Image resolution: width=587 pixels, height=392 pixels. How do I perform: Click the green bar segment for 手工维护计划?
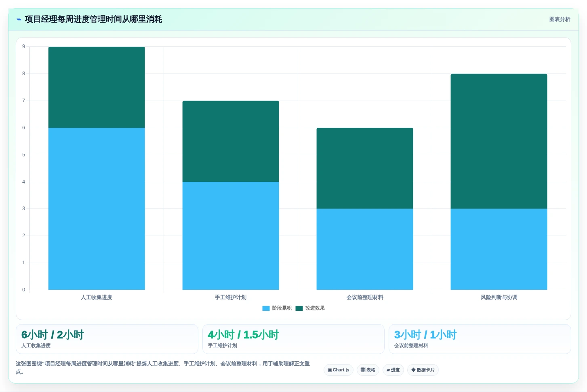(x=231, y=141)
